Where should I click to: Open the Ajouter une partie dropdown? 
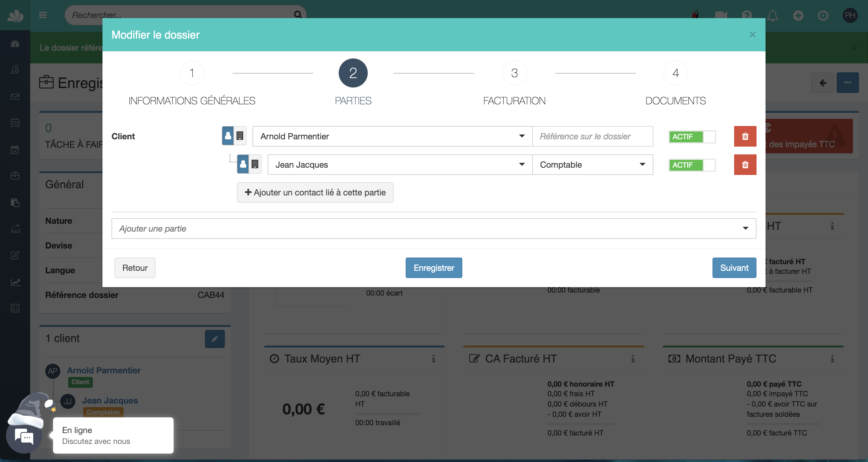pos(434,229)
